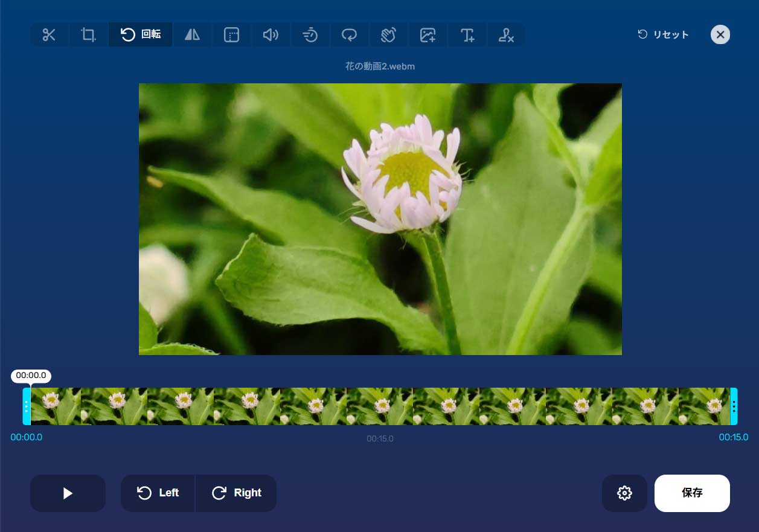Click the blue 00:00.0 start time label
Image resolution: width=759 pixels, height=532 pixels.
(27, 437)
